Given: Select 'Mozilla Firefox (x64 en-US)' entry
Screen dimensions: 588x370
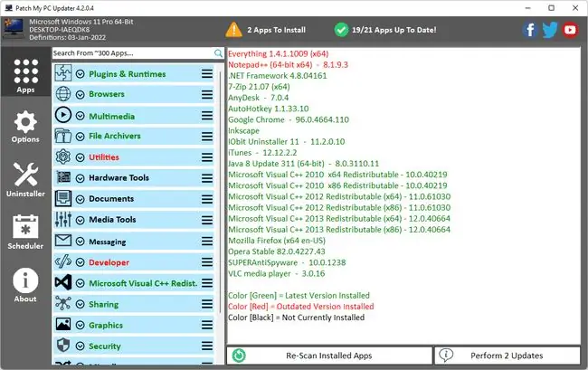Looking at the screenshot, I should click(x=277, y=241).
